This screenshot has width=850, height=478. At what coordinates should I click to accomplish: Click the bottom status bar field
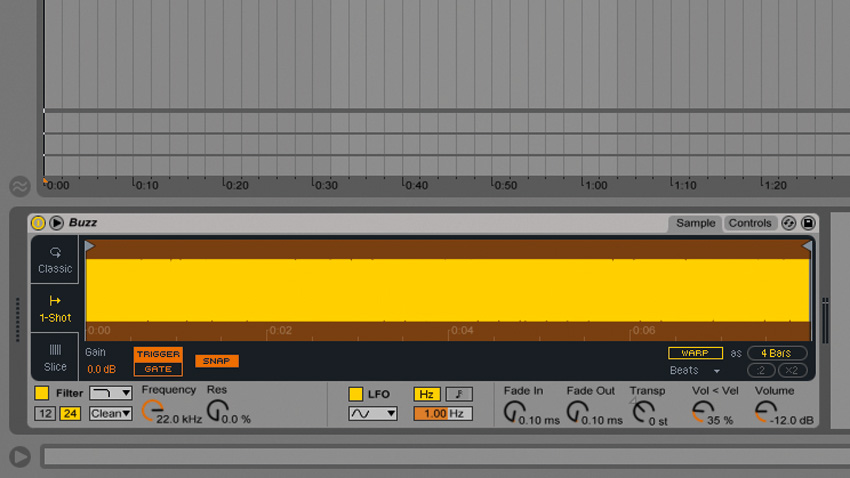pos(446,456)
